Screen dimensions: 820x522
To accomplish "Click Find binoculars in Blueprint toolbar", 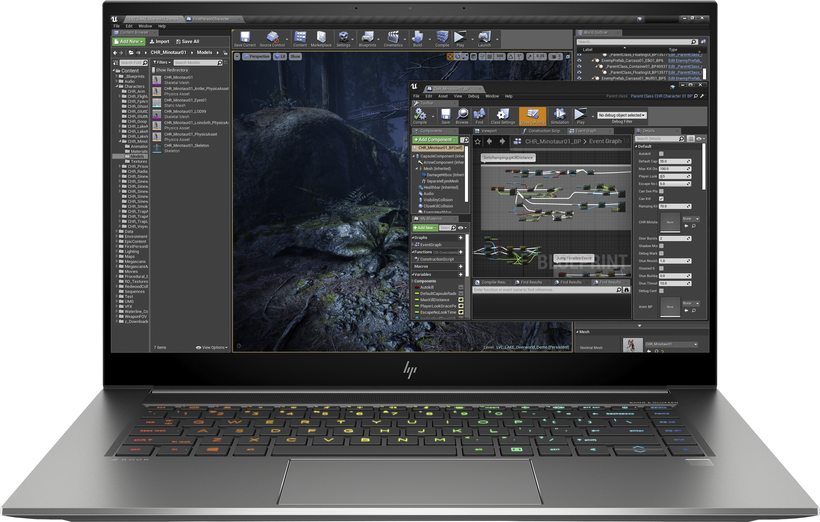I will click(479, 116).
